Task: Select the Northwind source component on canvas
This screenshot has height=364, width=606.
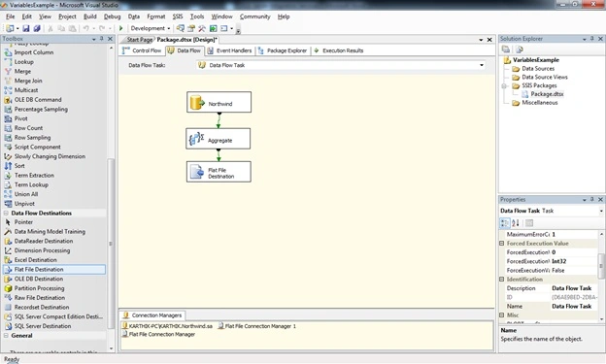Action: 219,102
